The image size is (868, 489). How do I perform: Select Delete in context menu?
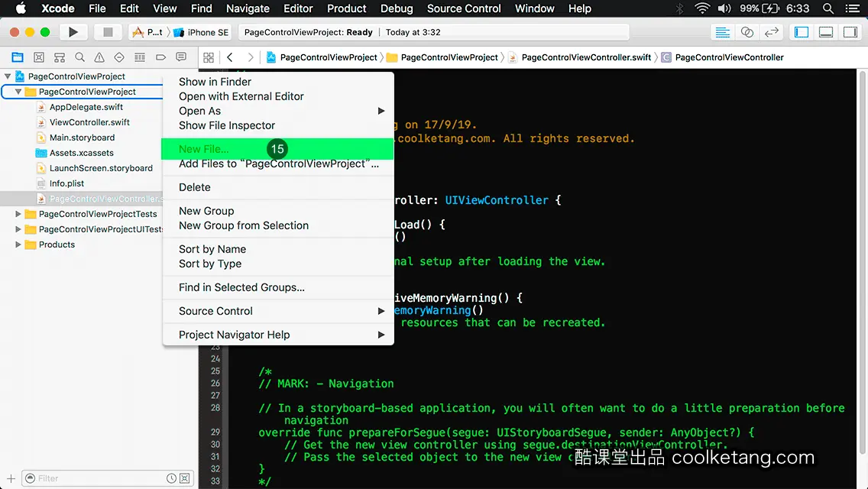click(x=278, y=187)
